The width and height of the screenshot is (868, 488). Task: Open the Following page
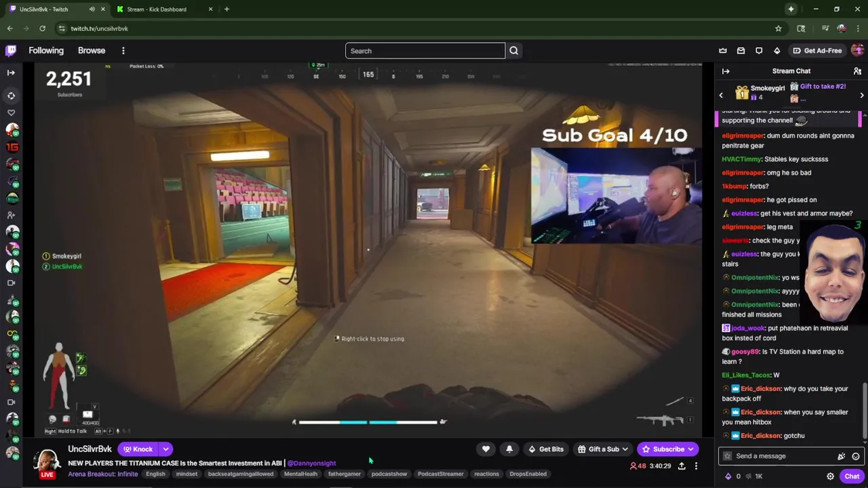click(x=46, y=51)
